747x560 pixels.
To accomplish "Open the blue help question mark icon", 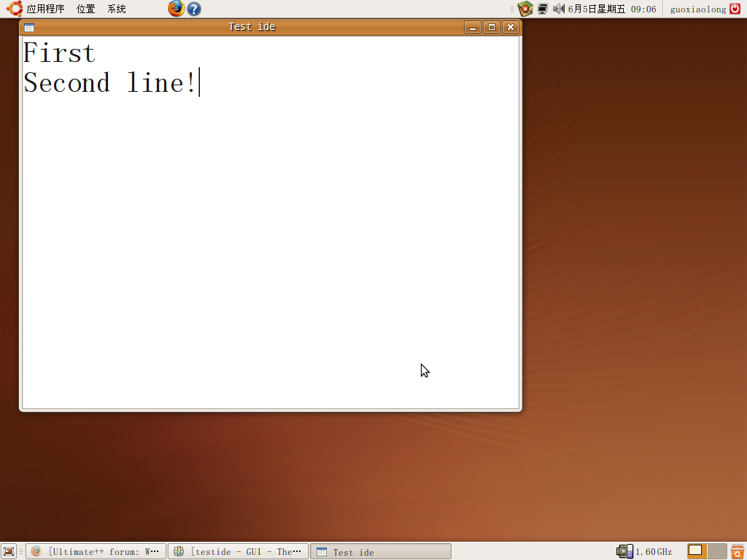I will click(x=193, y=9).
